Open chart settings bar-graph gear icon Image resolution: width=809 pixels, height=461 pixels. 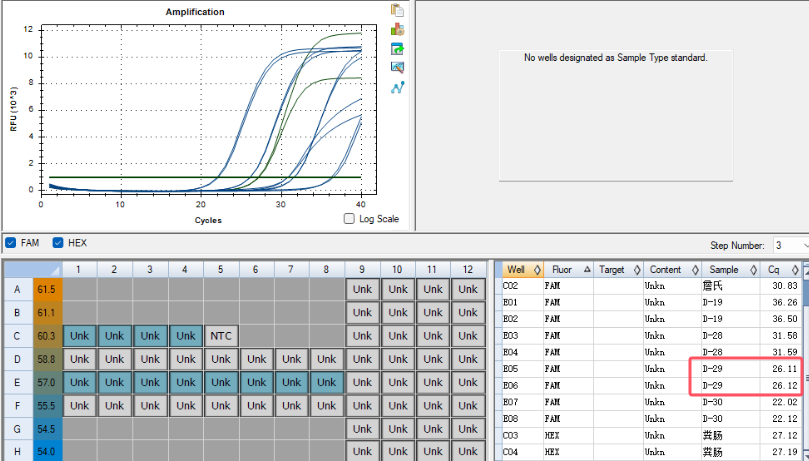[x=397, y=29]
